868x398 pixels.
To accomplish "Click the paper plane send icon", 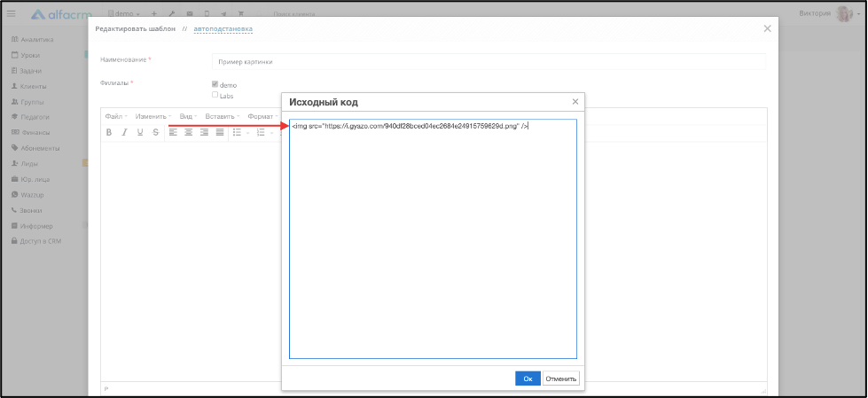I will pos(223,14).
